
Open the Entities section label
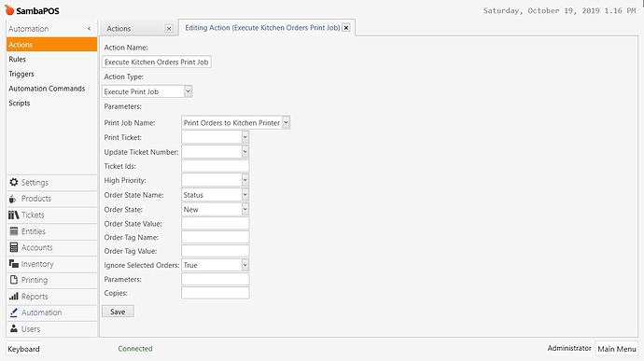(x=34, y=231)
